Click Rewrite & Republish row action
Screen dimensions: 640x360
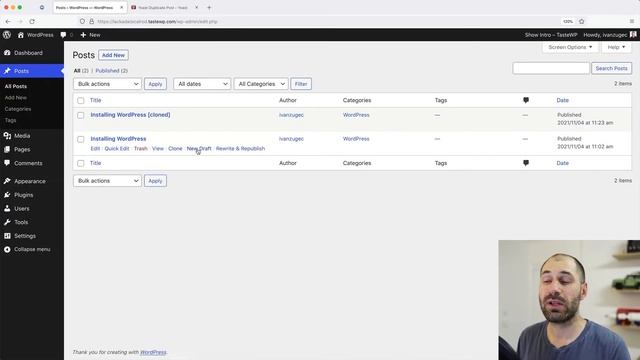tap(240, 149)
